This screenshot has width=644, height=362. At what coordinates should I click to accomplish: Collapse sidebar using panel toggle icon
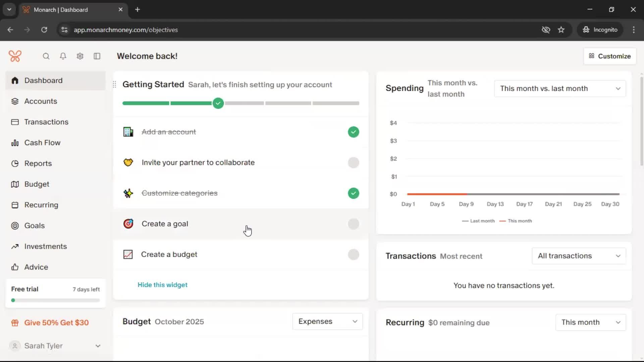coord(97,56)
